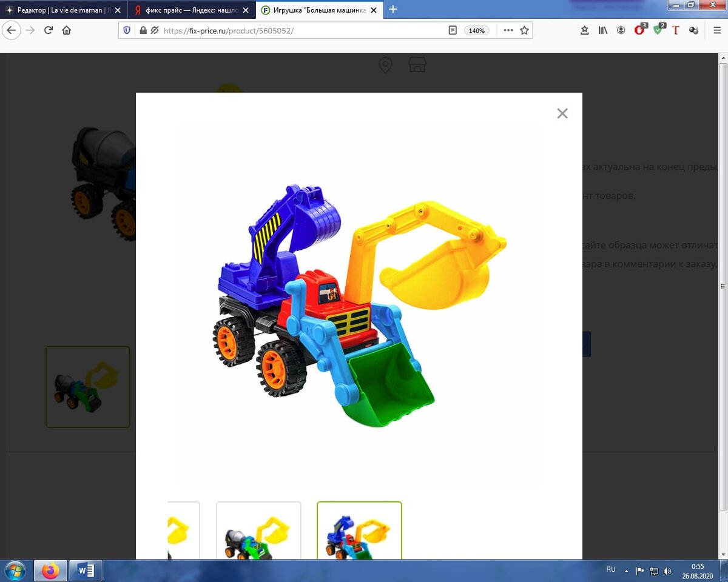Click the dimmed store icon
This screenshot has width=728, height=582.
[x=417, y=65]
